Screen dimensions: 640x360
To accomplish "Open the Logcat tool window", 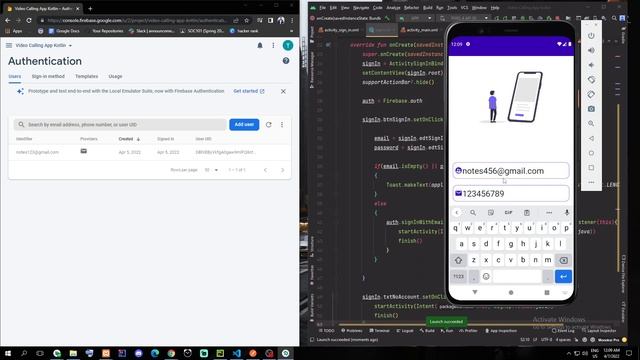I will [405, 331].
